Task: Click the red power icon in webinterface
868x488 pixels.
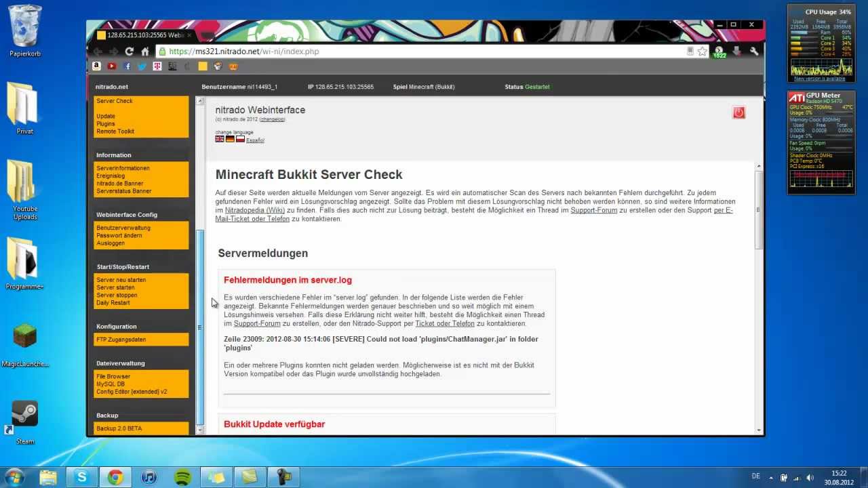Action: 739,113
